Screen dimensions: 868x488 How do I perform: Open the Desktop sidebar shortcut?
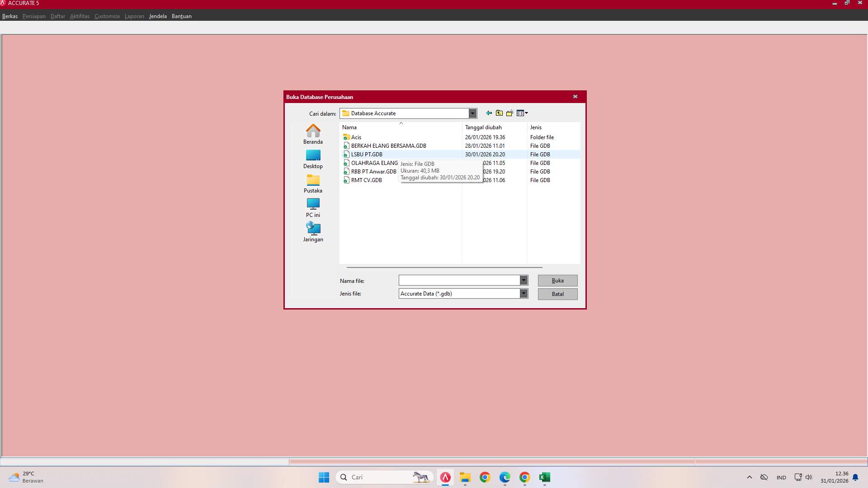(x=313, y=158)
